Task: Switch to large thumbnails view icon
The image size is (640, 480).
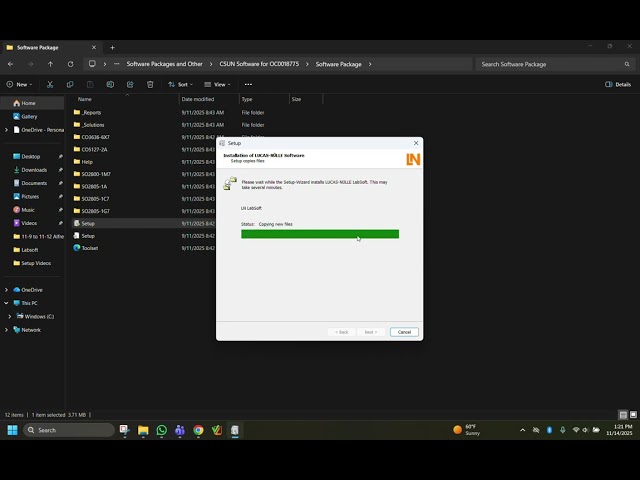Action: point(633,415)
